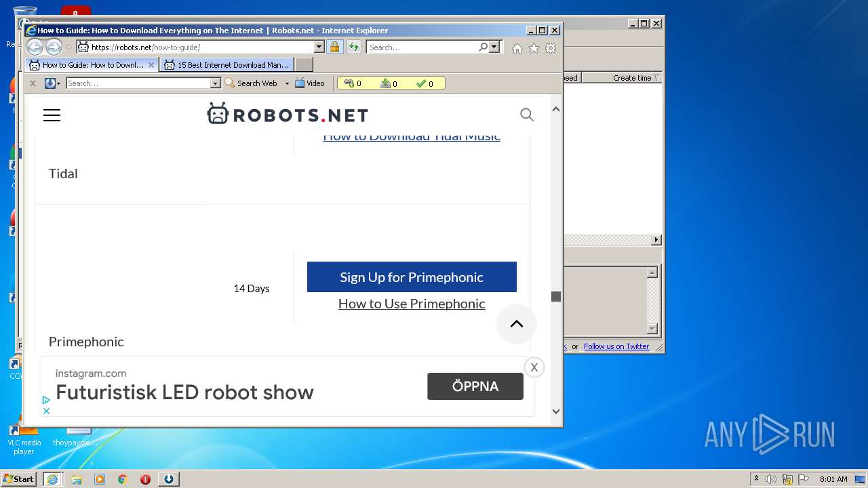Open the search provider dropdown arrow
Image resolution: width=868 pixels, height=488 pixels.
(494, 47)
